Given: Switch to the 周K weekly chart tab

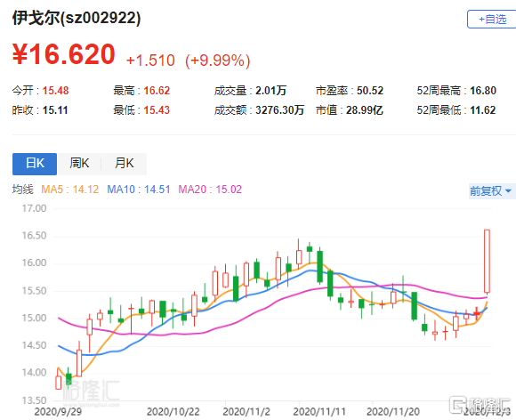Looking at the screenshot, I should pos(79,164).
